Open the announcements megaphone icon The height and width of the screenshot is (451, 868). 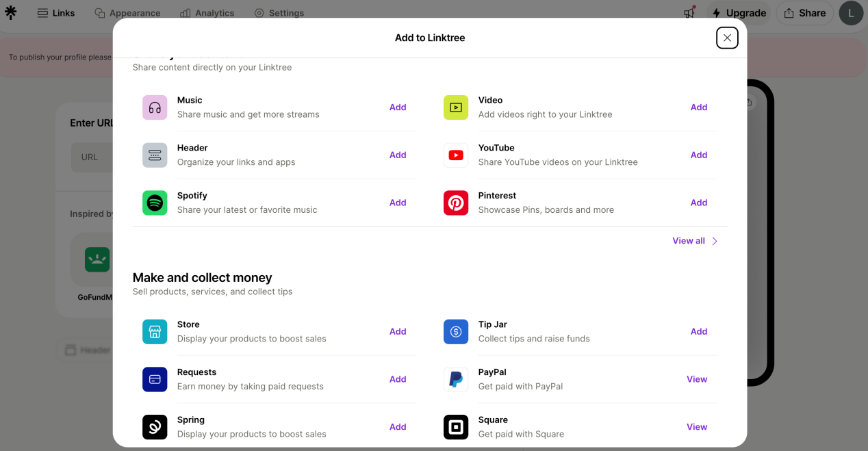(689, 13)
